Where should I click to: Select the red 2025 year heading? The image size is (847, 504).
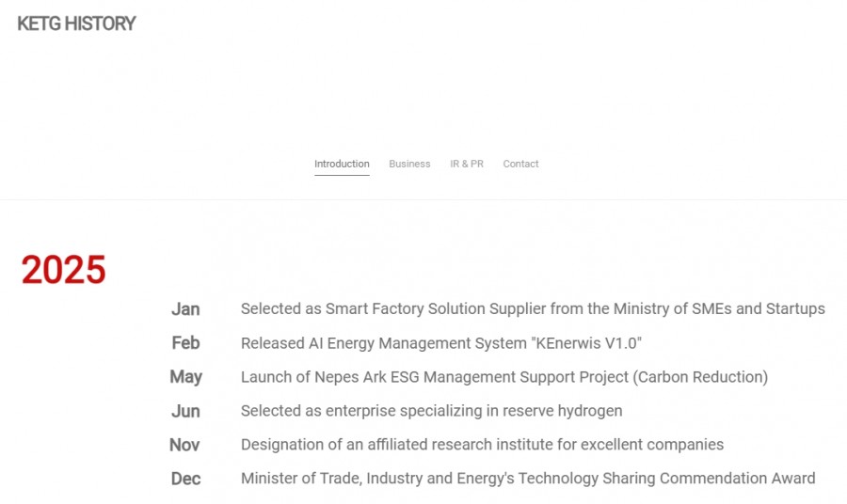click(63, 270)
